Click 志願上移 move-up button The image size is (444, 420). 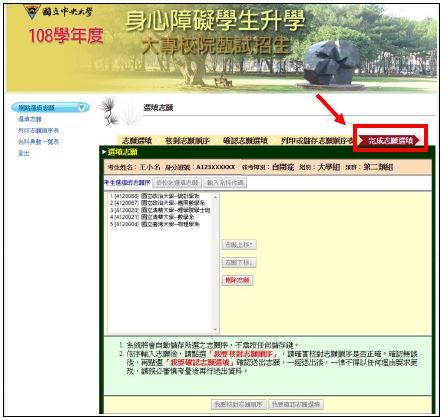click(239, 245)
